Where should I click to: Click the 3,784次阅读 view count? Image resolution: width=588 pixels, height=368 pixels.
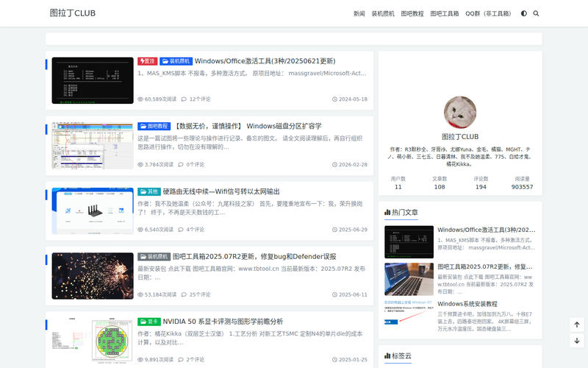(x=155, y=164)
